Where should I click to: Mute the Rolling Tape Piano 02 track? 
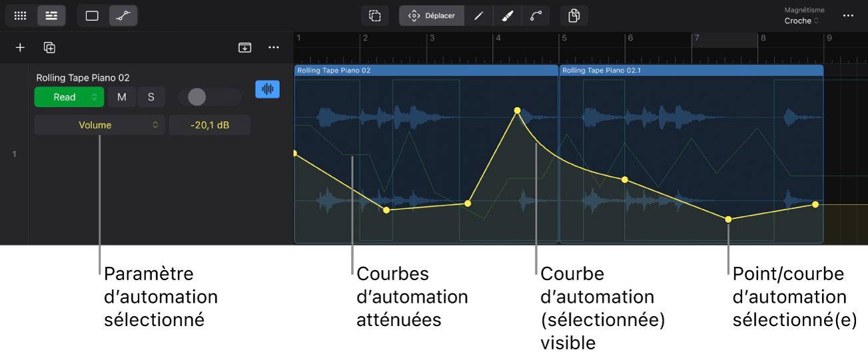point(122,97)
